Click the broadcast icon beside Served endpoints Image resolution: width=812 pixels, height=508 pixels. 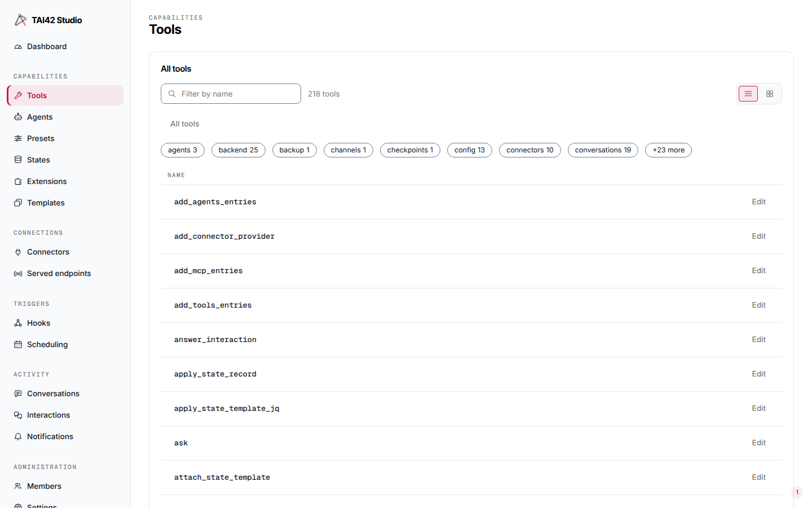click(18, 274)
